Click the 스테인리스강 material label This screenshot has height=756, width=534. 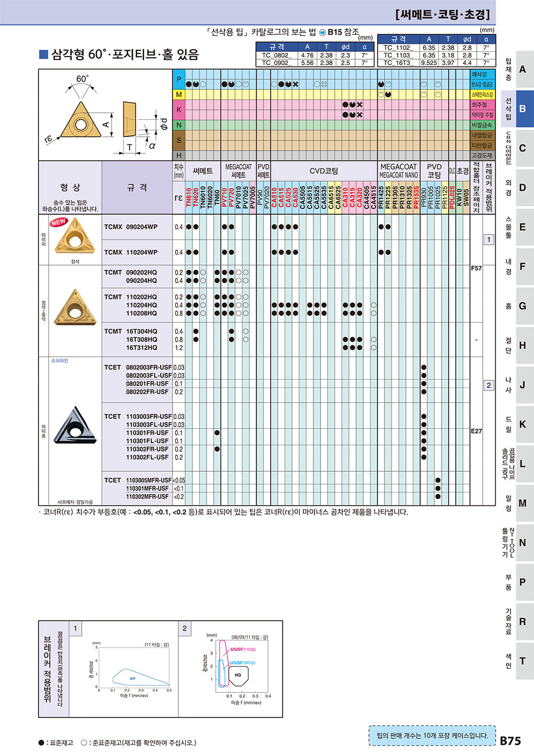[x=482, y=95]
